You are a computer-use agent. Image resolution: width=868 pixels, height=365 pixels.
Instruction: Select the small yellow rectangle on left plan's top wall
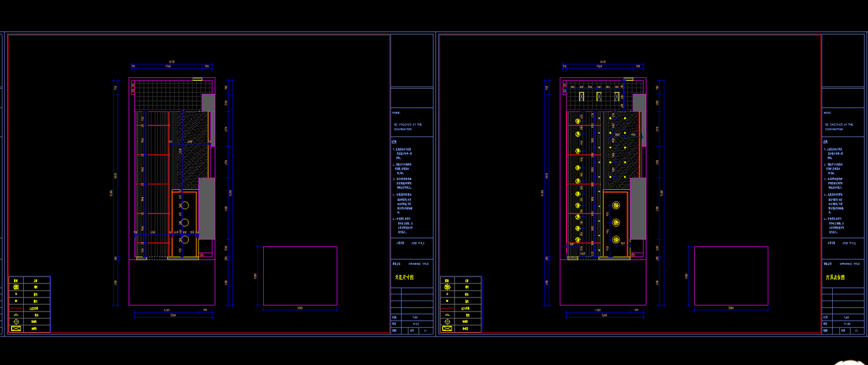197,79
